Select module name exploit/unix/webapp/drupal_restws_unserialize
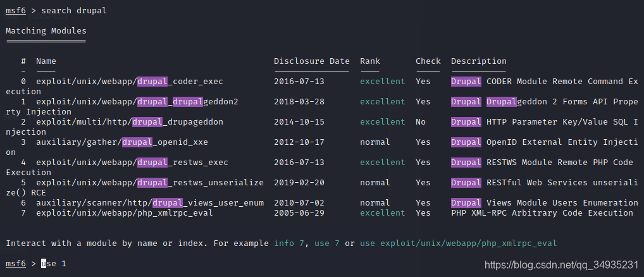 coord(149,183)
